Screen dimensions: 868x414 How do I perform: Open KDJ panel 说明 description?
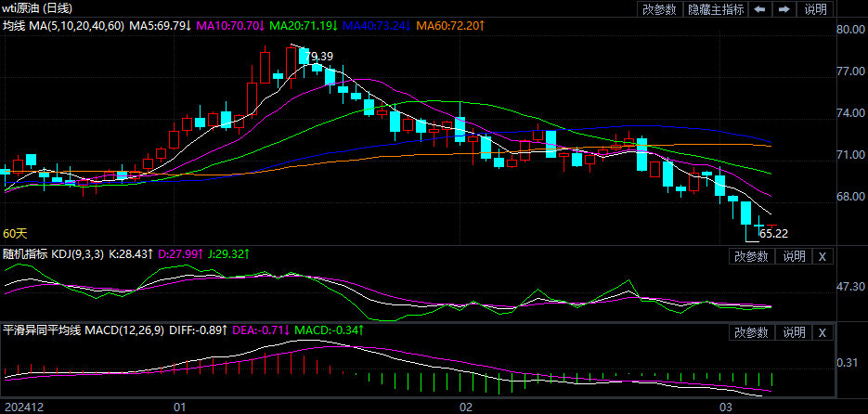794,256
